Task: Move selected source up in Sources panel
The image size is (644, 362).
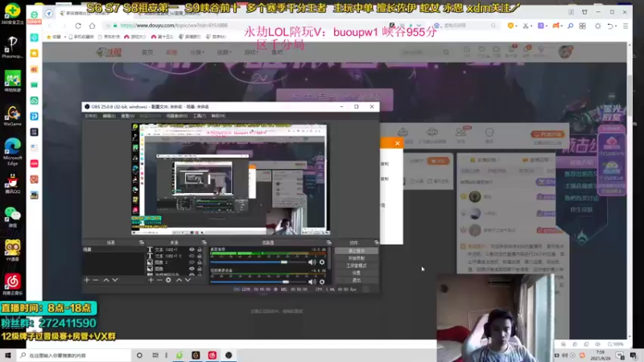Action: pyautogui.click(x=179, y=280)
